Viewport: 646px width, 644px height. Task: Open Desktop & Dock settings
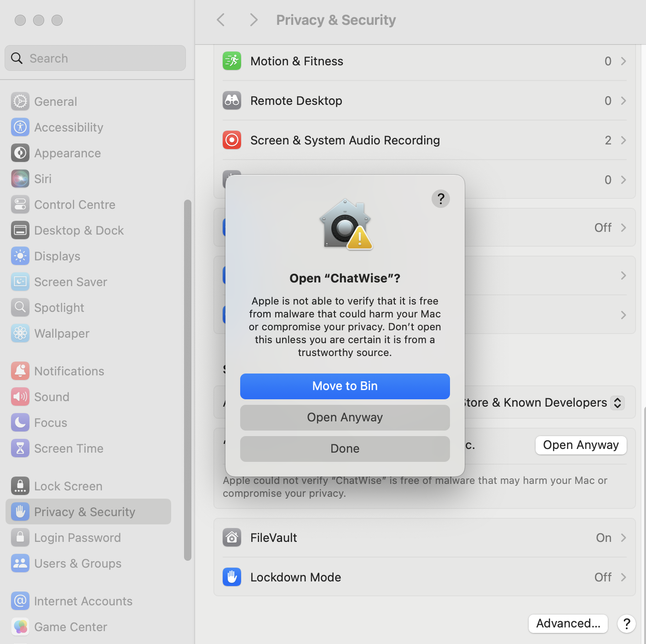point(79,230)
